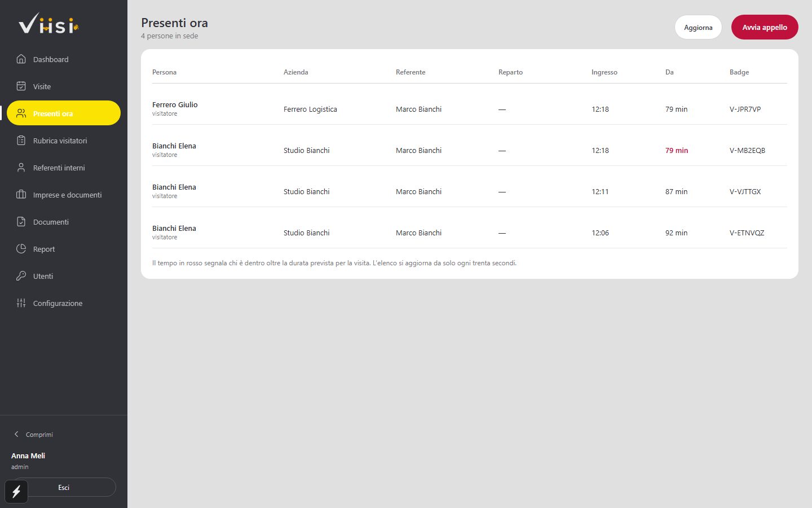Collapse sidebar with Comprimi chevron

click(x=16, y=434)
